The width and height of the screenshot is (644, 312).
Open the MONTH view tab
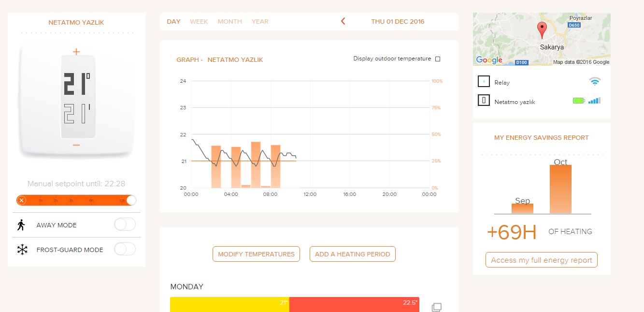(x=230, y=22)
